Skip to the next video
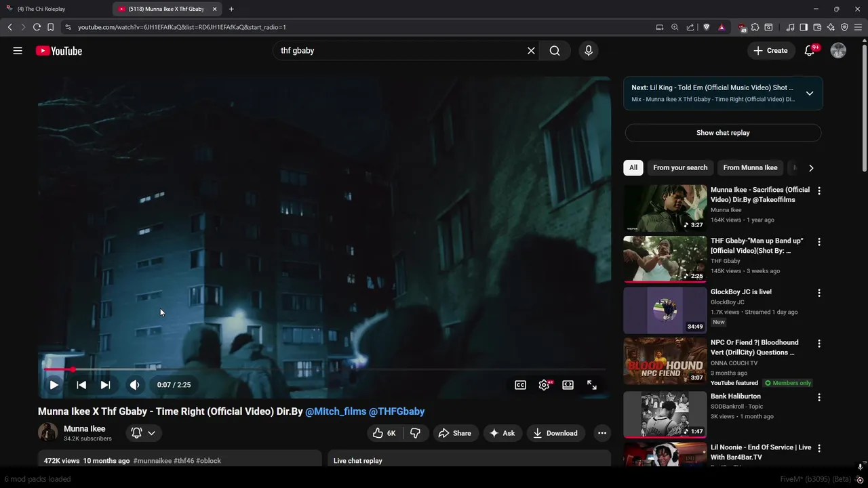The height and width of the screenshot is (488, 868). (x=105, y=385)
